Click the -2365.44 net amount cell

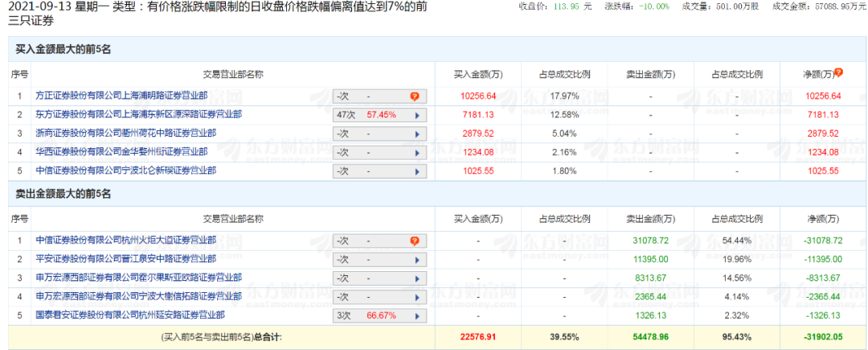point(823,297)
